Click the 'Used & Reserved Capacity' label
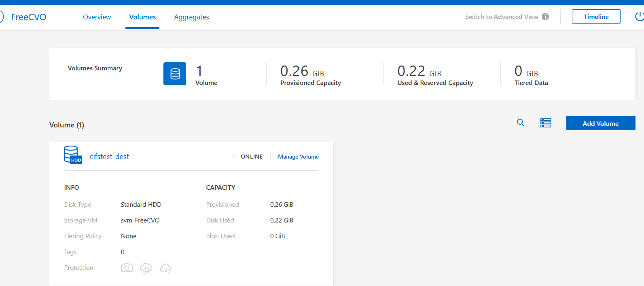Screen dimensions: 644x286 pyautogui.click(x=435, y=83)
